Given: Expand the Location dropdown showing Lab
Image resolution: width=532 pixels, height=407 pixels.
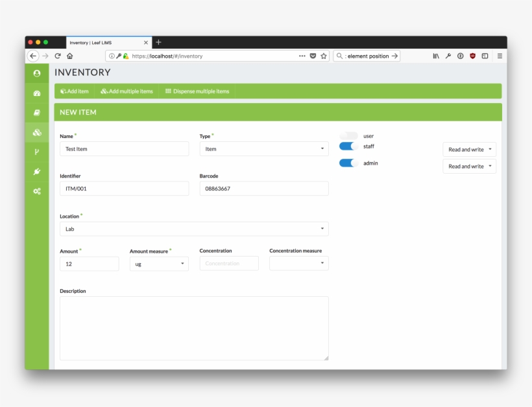Looking at the screenshot, I should click(x=194, y=229).
